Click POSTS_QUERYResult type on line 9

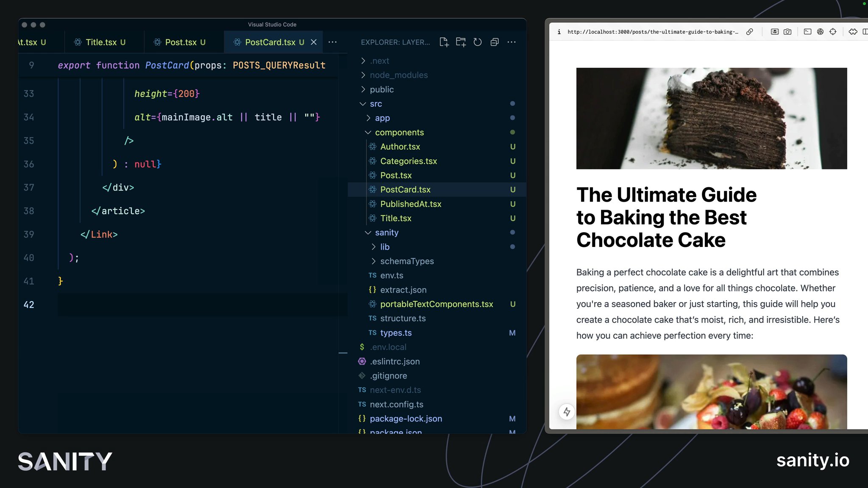coord(279,65)
